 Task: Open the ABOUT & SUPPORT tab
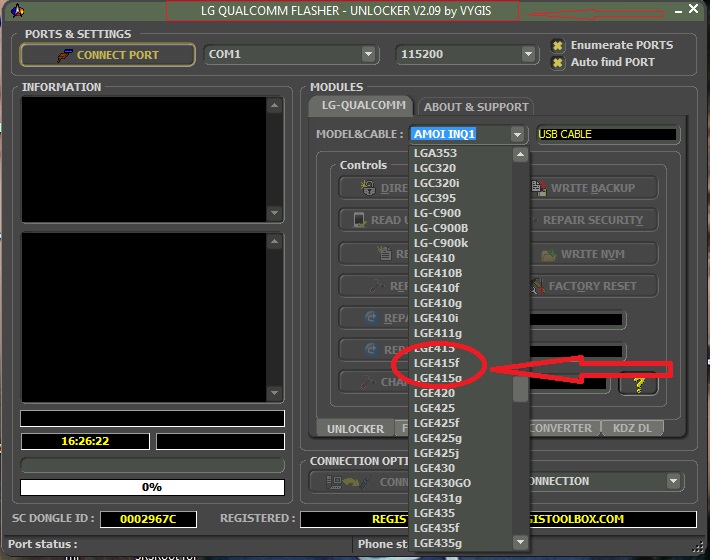pos(476,107)
